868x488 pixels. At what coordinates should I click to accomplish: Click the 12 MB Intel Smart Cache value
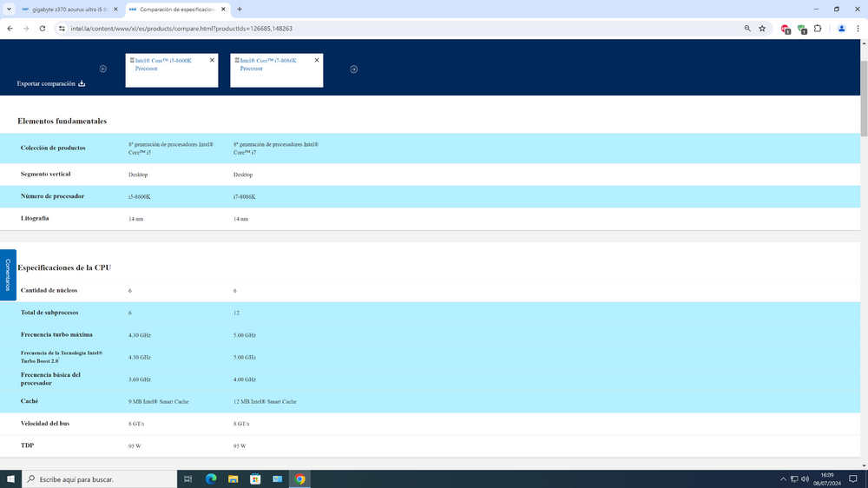pyautogui.click(x=265, y=401)
